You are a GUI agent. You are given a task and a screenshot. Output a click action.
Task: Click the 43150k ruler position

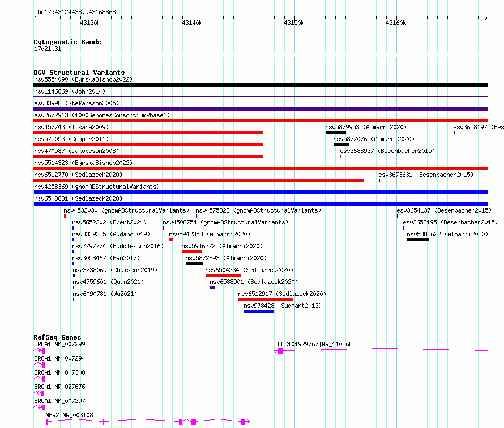[x=294, y=23]
